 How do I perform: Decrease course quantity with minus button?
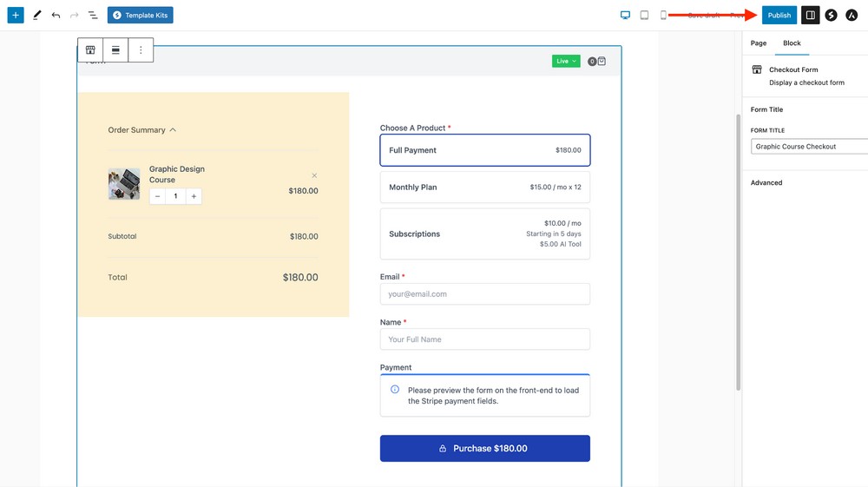(157, 196)
